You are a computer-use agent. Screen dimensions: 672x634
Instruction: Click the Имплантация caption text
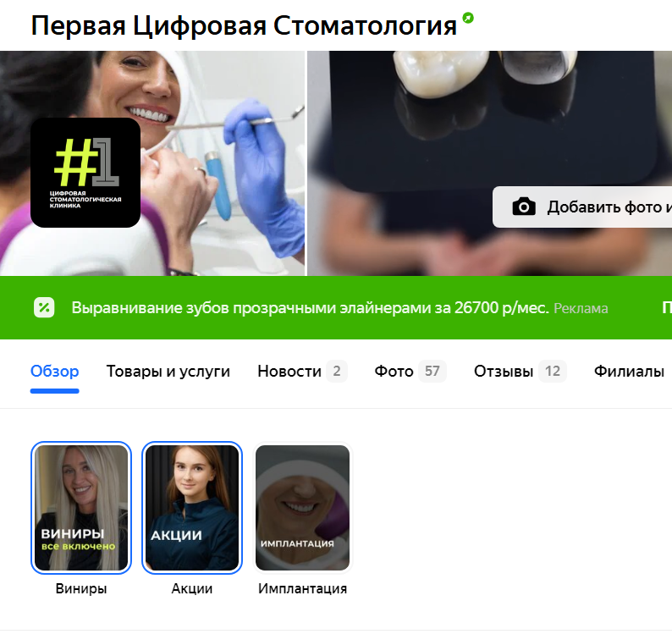coord(303,588)
